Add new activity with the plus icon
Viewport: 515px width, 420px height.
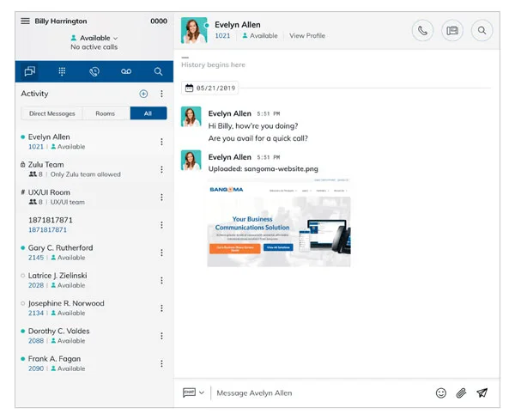pyautogui.click(x=143, y=94)
